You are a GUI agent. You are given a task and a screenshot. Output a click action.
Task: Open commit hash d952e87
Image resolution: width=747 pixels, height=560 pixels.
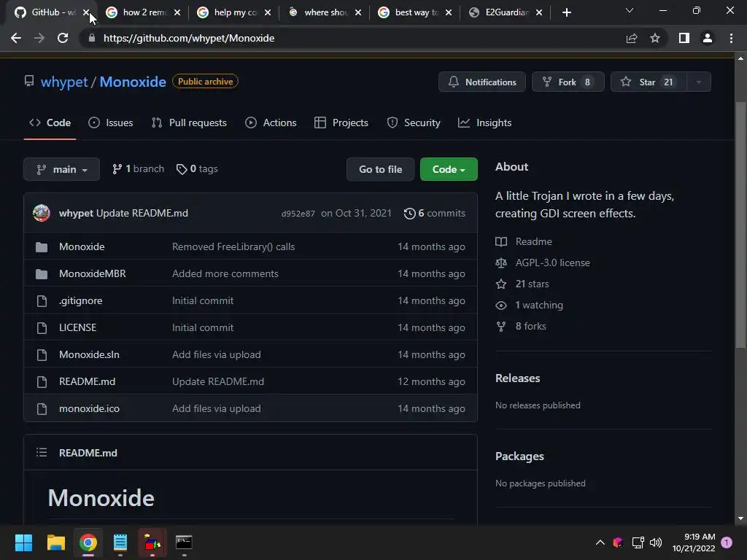click(298, 214)
